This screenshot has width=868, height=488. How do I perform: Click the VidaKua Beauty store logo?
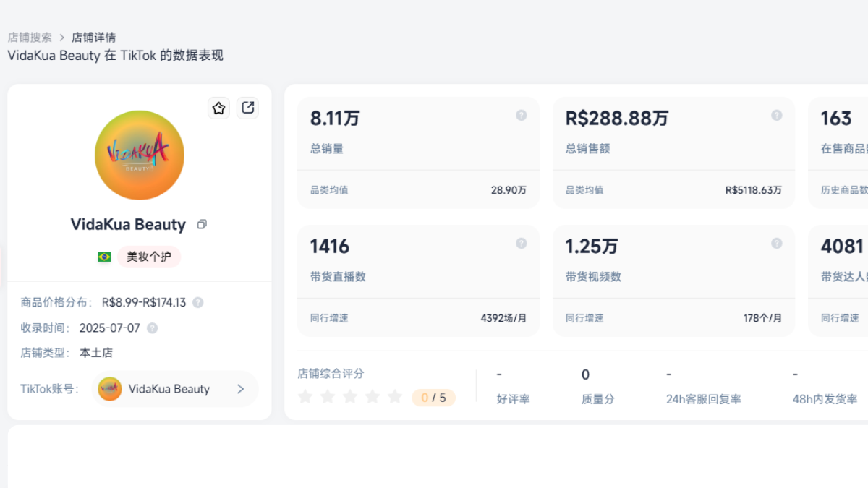click(x=140, y=155)
